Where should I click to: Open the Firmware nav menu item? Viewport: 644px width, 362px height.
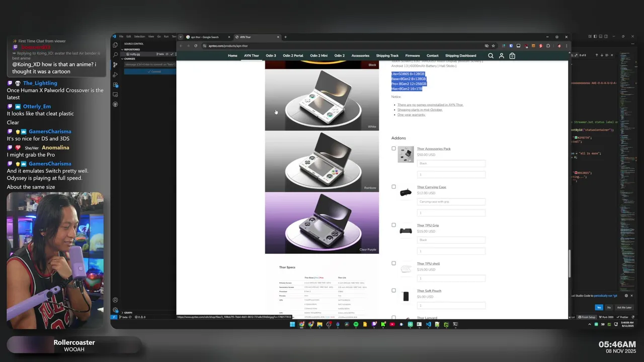[413, 56]
